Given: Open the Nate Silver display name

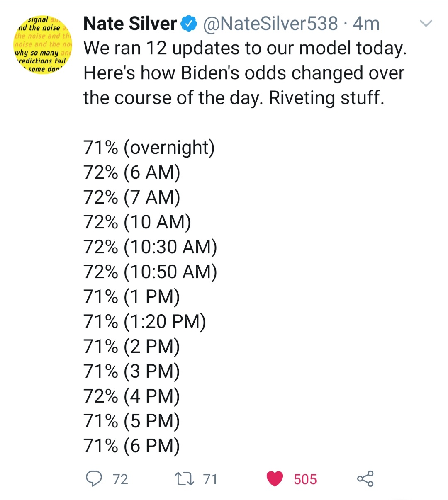Looking at the screenshot, I should coord(130,24).
